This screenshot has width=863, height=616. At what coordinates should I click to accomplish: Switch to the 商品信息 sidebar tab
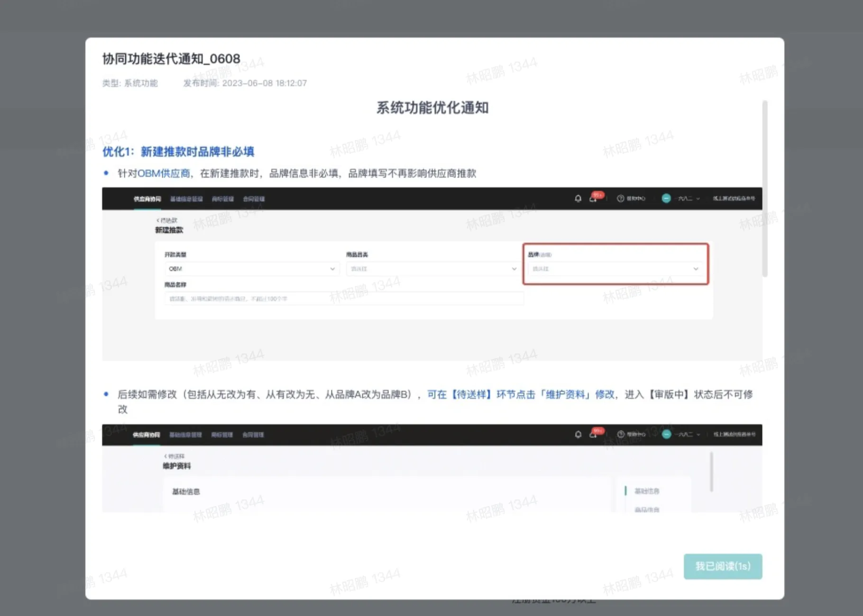click(x=646, y=509)
